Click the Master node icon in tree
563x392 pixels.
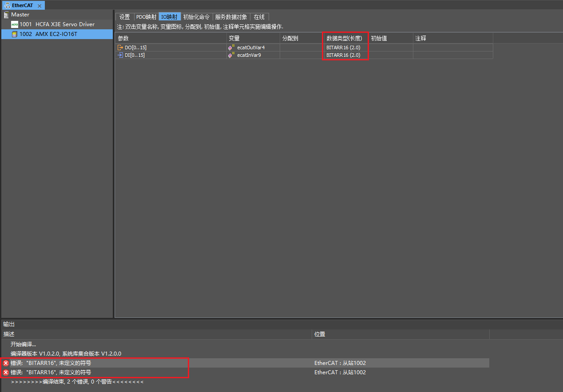tap(6, 15)
